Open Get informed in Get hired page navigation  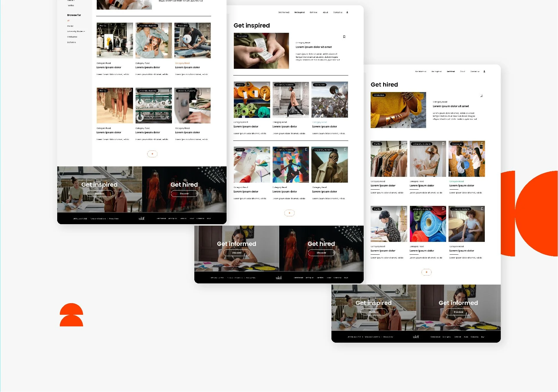coord(421,71)
